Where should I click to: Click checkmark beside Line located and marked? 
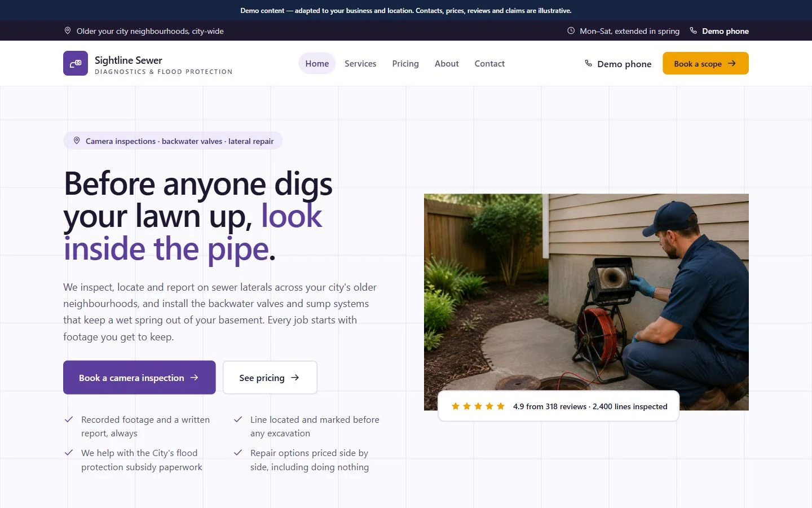pos(238,419)
